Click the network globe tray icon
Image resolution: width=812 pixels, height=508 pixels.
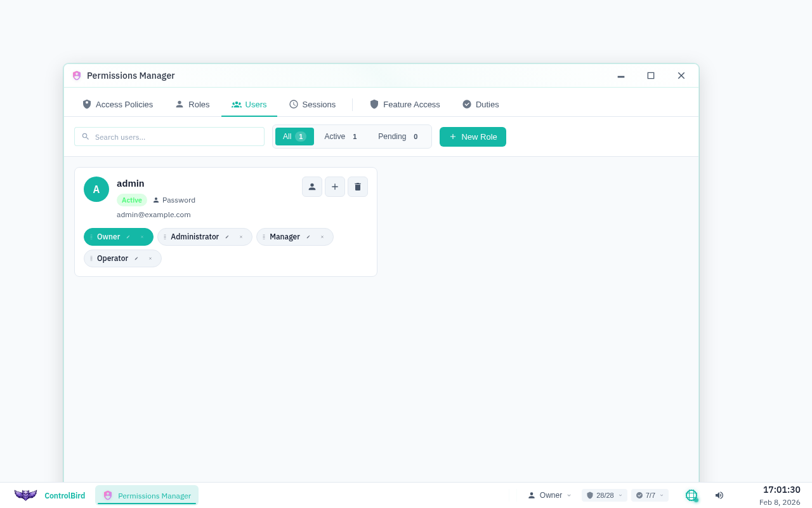[x=691, y=495]
